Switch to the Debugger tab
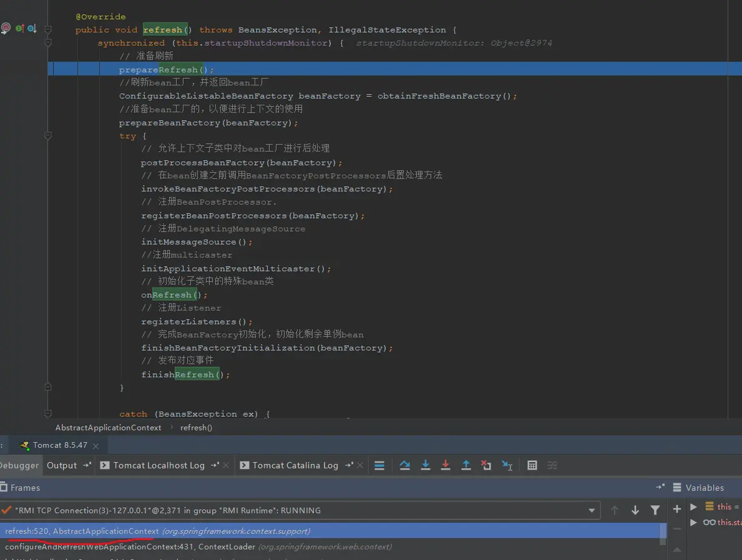The width and height of the screenshot is (742, 560). pyautogui.click(x=19, y=465)
